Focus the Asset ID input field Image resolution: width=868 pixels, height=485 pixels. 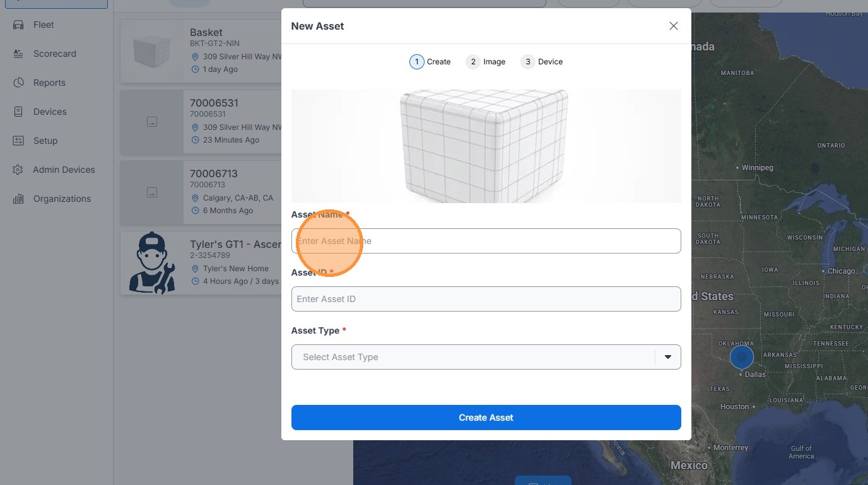coord(486,299)
